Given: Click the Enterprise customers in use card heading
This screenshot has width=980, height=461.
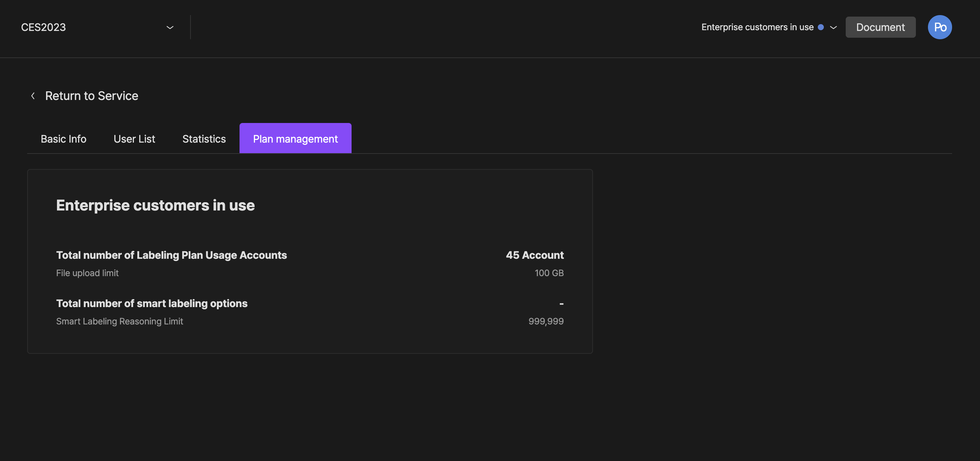Looking at the screenshot, I should 155,205.
